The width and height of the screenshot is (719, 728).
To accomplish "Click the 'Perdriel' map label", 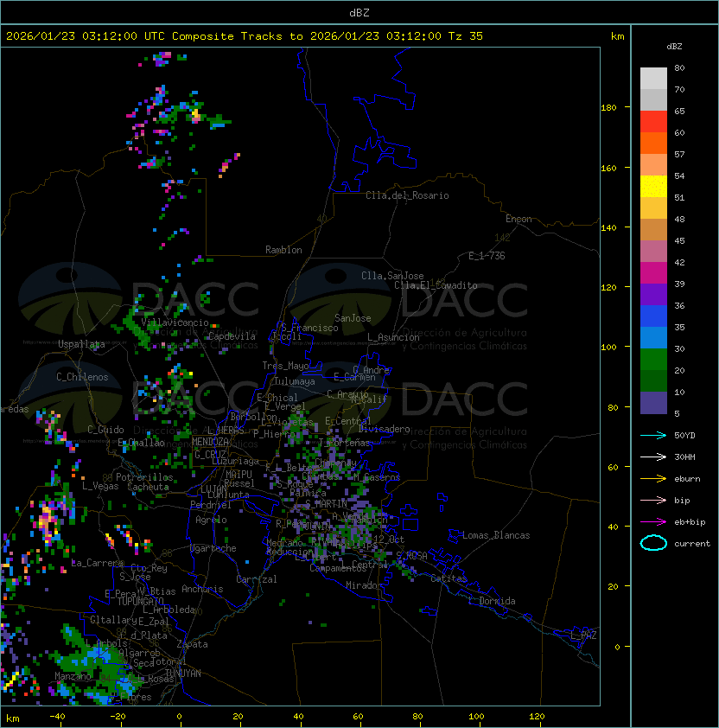I will point(211,505).
